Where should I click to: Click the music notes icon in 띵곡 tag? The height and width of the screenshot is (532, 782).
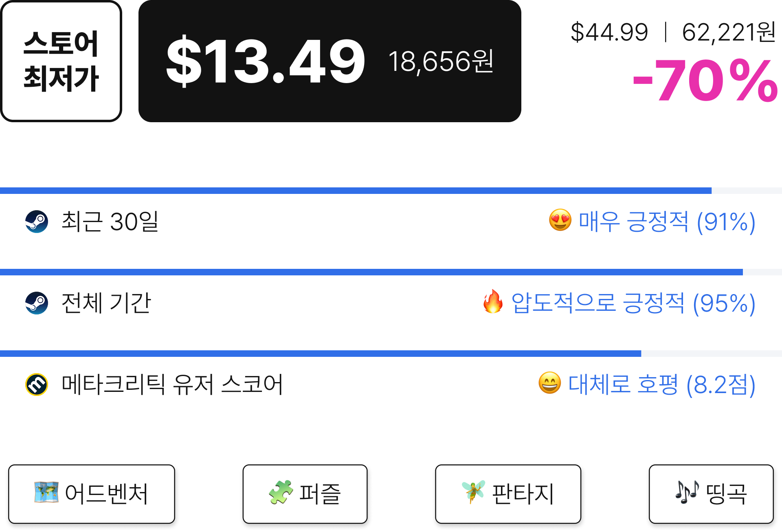(x=687, y=492)
